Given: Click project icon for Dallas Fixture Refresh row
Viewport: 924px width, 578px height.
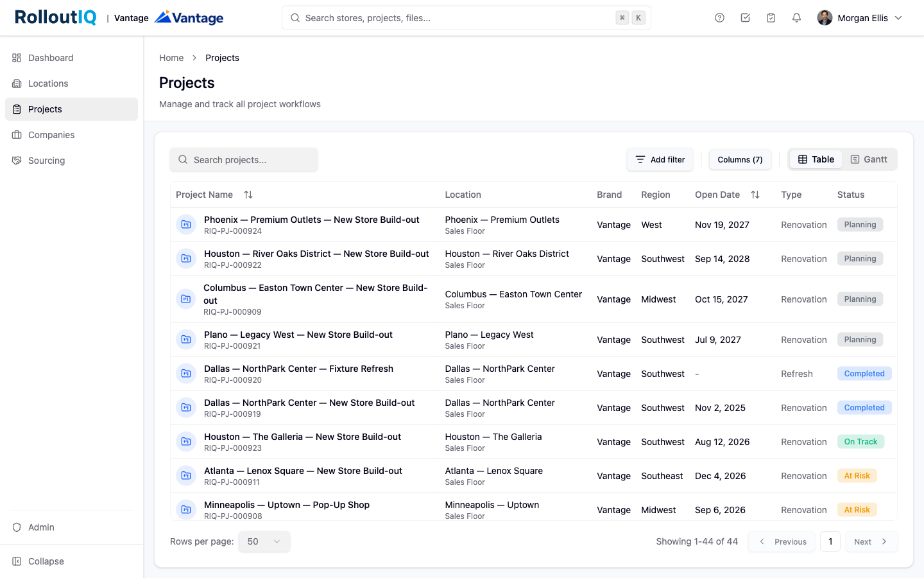Looking at the screenshot, I should 186,374.
